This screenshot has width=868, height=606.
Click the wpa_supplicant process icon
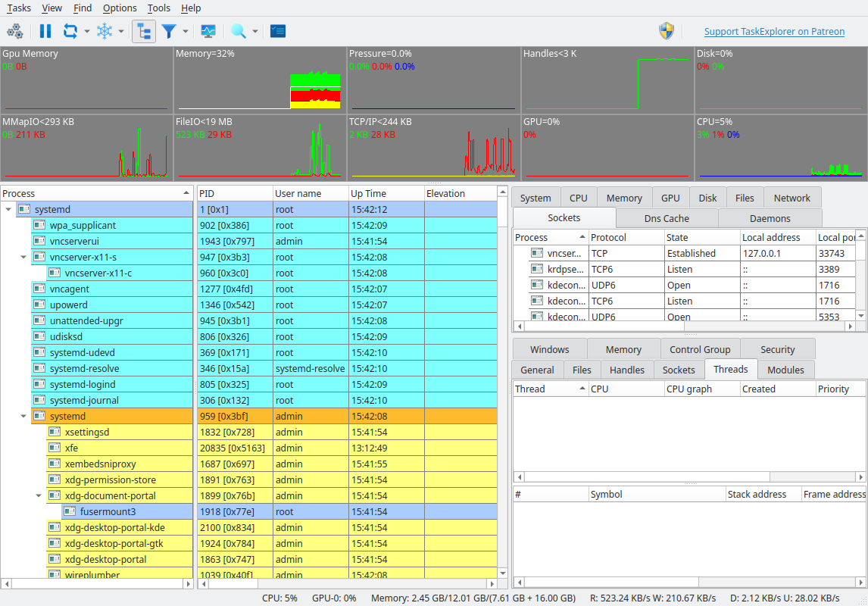tap(39, 225)
